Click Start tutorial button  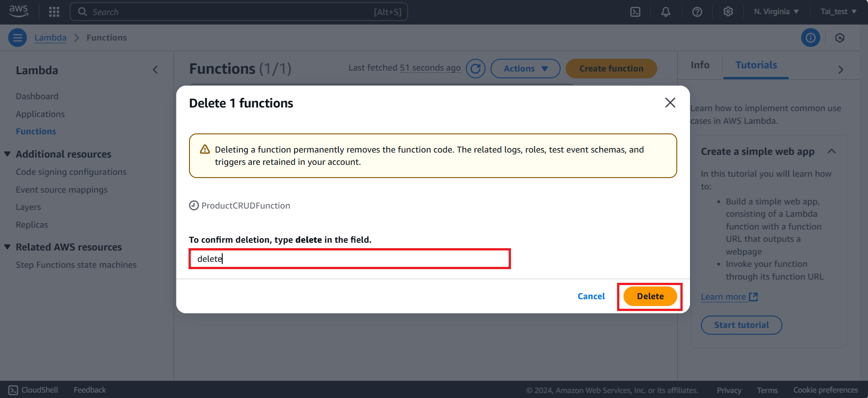741,325
